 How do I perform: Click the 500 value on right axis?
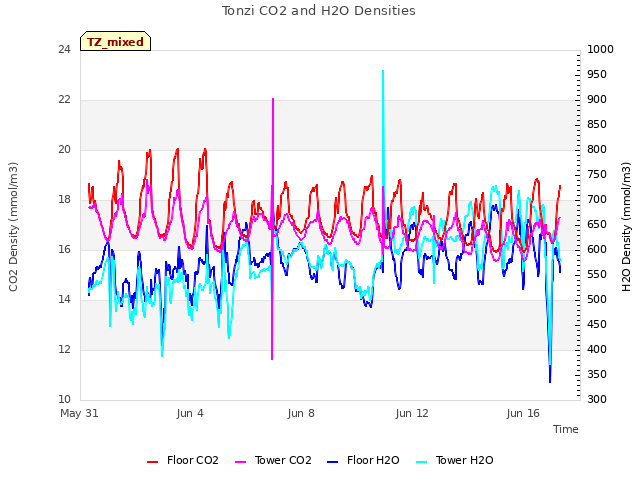[597, 300]
